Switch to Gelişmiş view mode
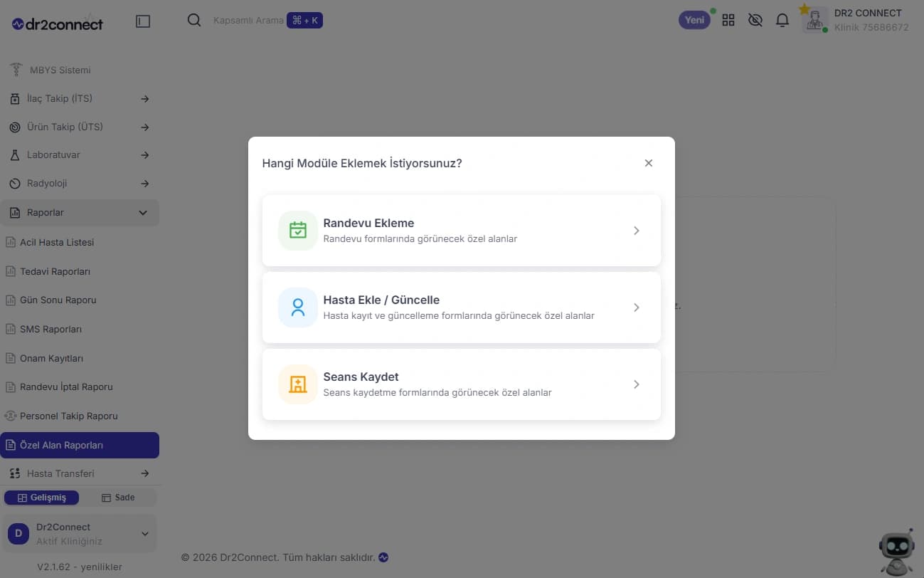Screen dimensions: 924x578 tap(41, 498)
